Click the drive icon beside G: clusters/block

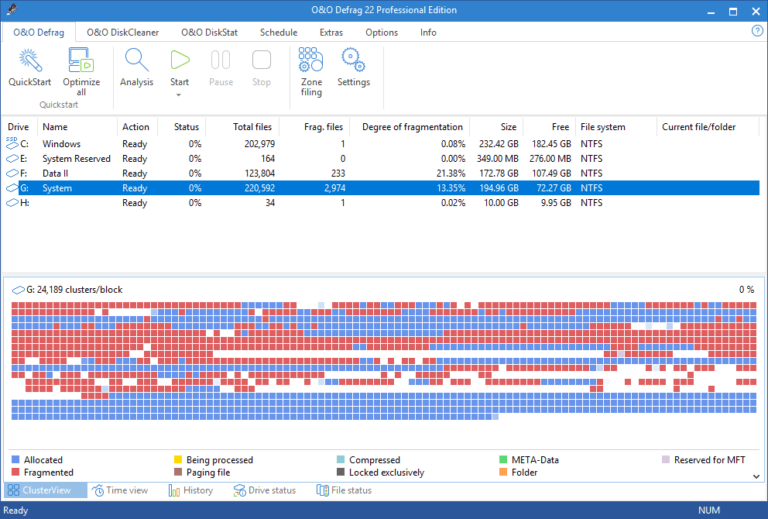tap(18, 290)
